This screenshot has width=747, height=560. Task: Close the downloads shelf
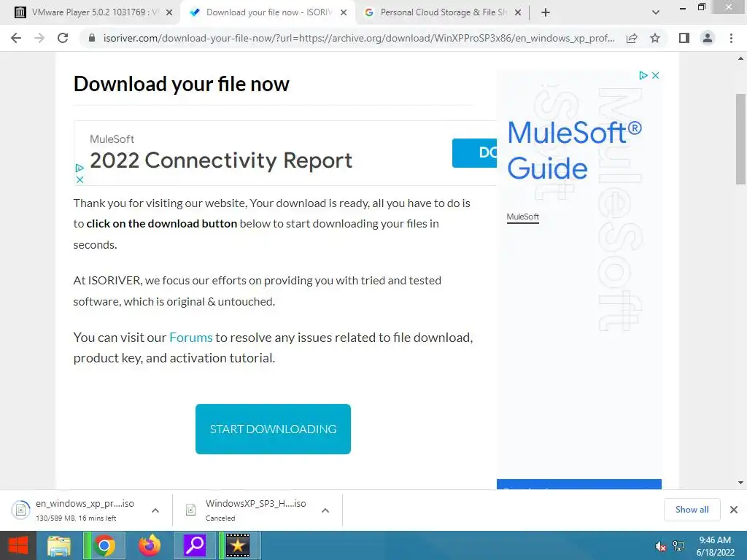pyautogui.click(x=734, y=510)
